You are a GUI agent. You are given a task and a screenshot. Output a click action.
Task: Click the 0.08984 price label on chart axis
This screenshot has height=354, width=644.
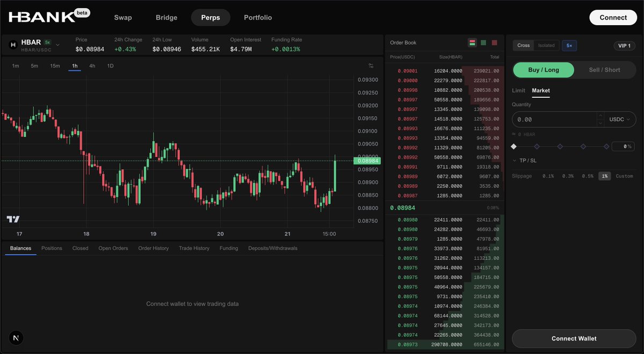tap(367, 161)
